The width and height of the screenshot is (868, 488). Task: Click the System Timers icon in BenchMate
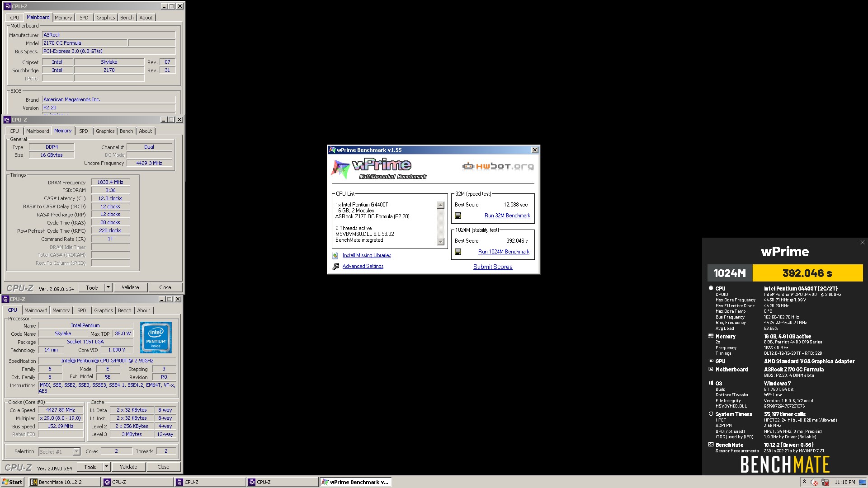[711, 414]
